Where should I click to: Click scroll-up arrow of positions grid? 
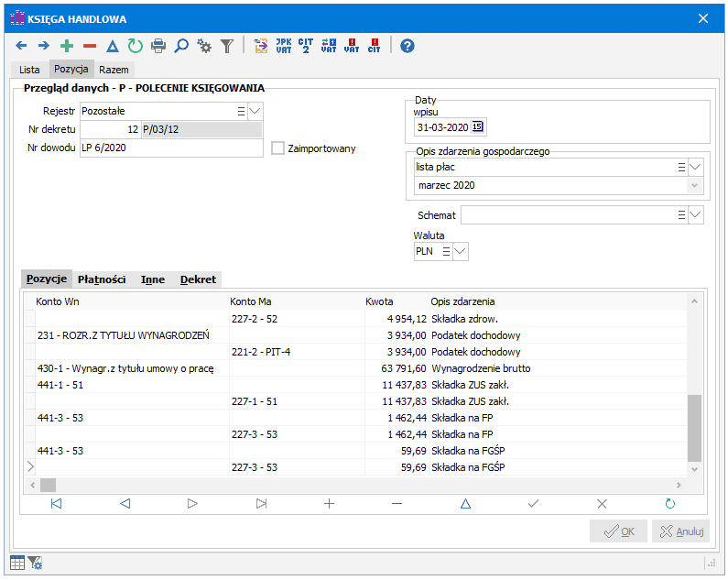pos(694,301)
